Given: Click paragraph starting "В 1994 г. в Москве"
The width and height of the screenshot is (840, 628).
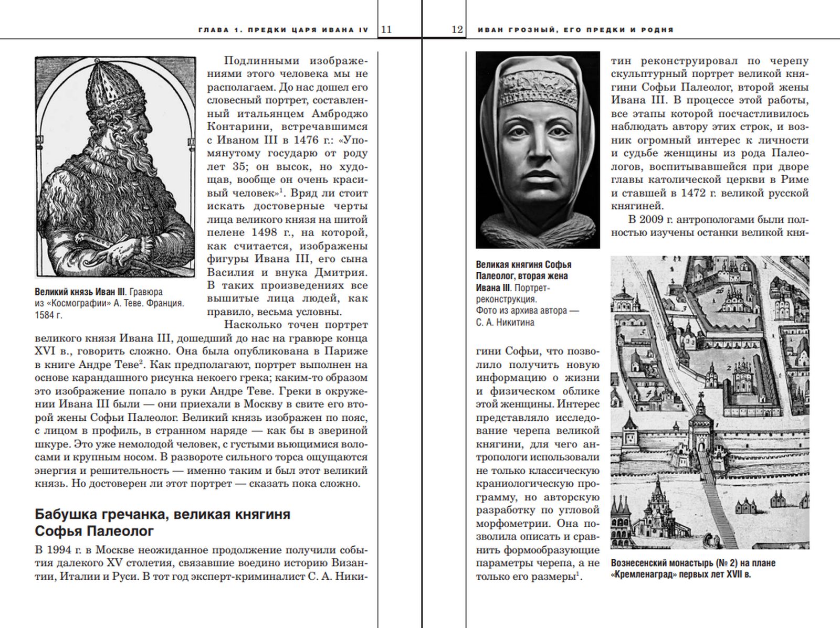Looking at the screenshot, I should [x=201, y=563].
